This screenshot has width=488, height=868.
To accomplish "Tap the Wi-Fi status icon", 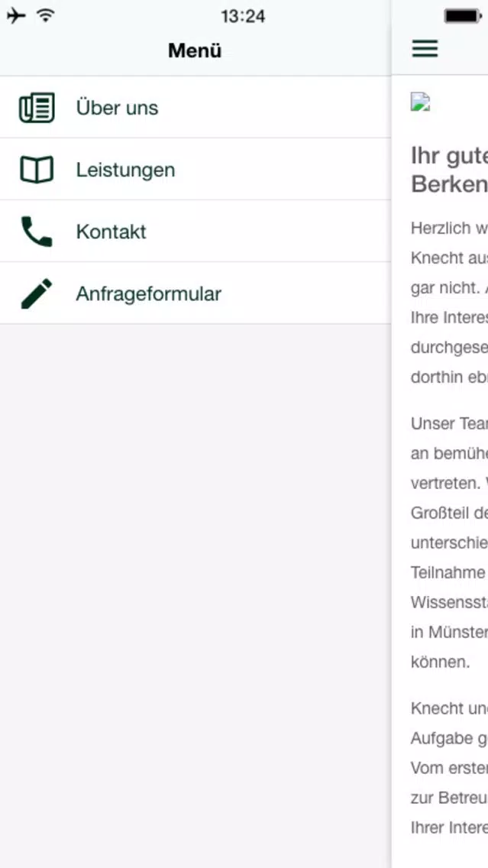I will click(x=46, y=16).
